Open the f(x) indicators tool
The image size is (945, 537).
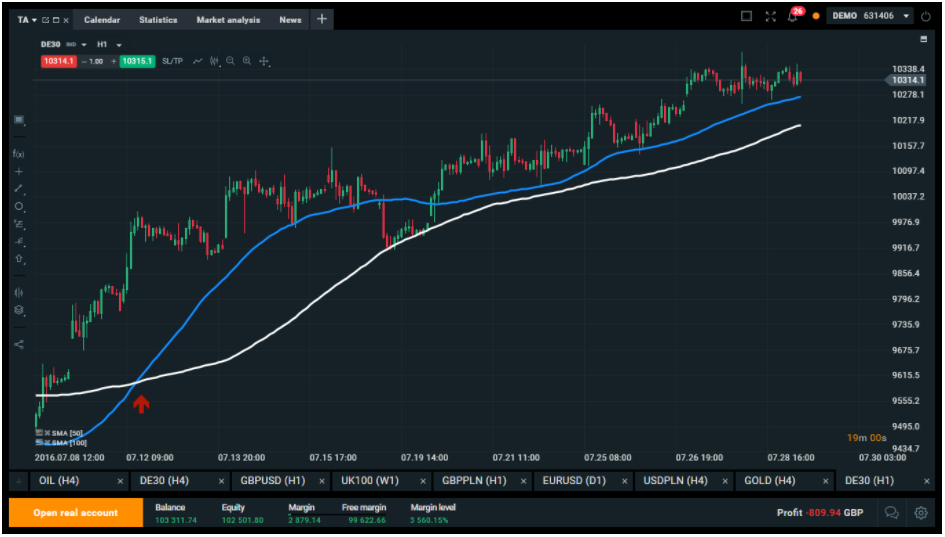click(x=18, y=154)
